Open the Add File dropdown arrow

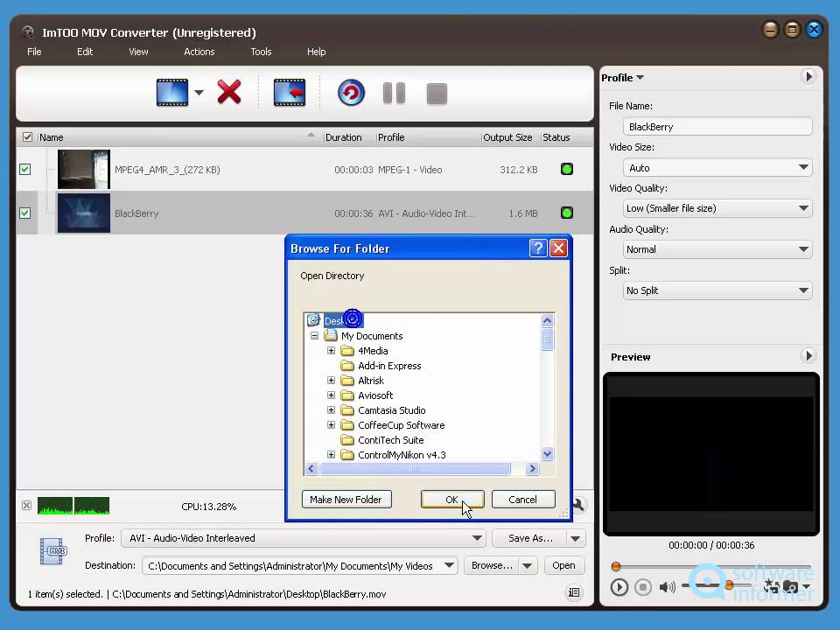click(199, 93)
